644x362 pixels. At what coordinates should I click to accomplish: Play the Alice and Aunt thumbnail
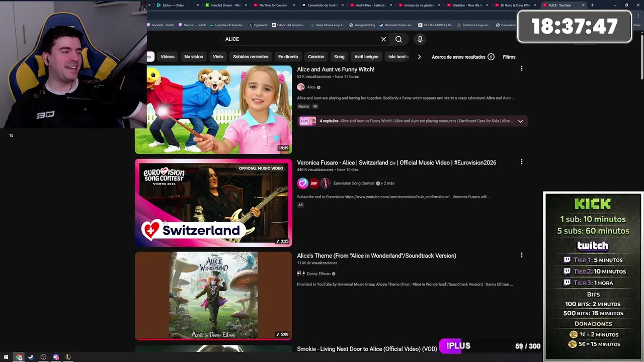[x=213, y=110]
